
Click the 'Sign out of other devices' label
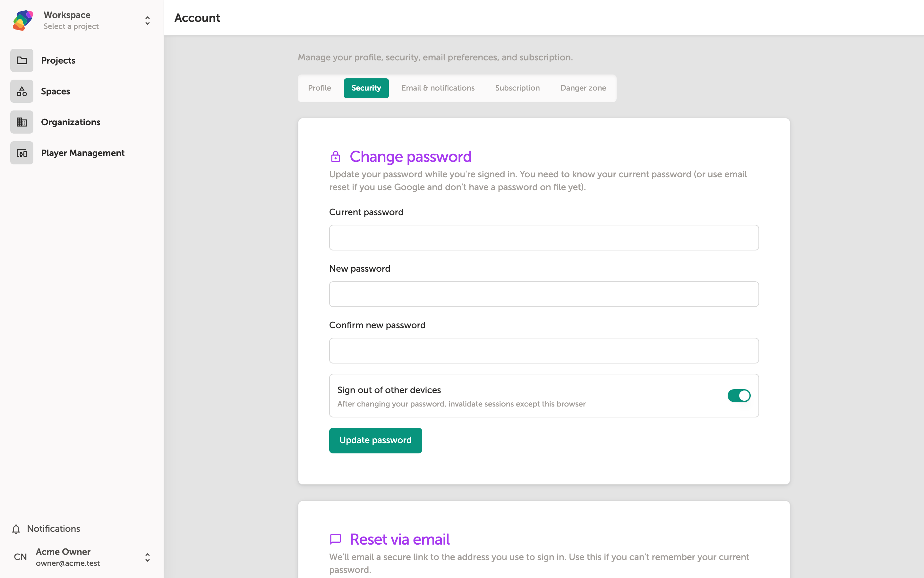[x=389, y=390]
